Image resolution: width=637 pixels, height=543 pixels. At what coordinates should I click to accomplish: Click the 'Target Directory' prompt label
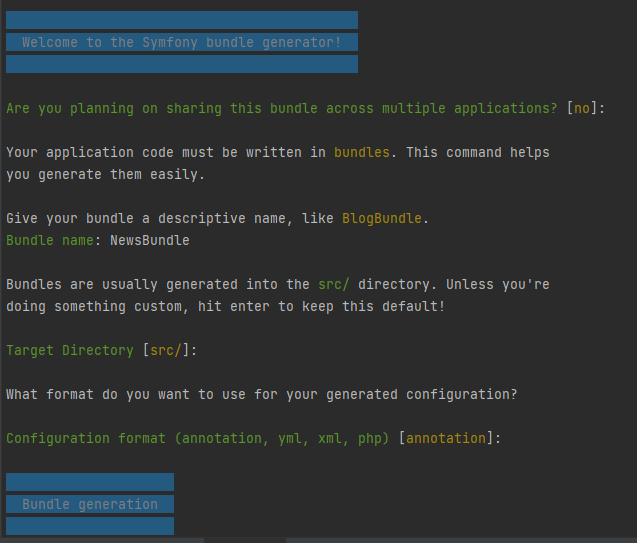pos(70,350)
